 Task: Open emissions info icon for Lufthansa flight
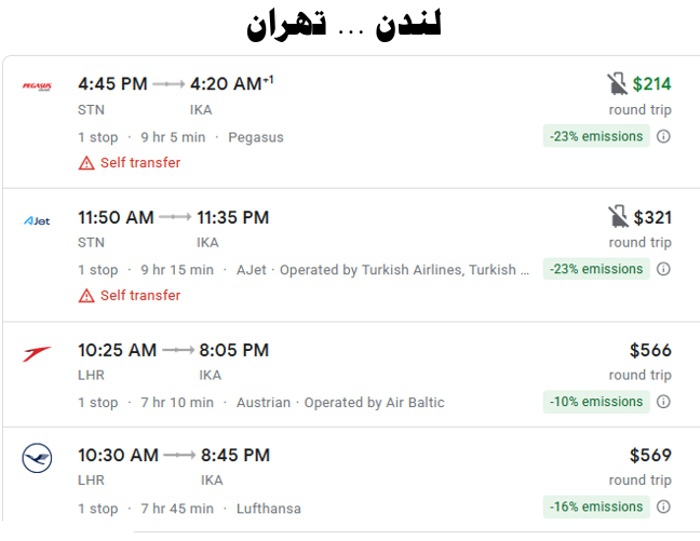(x=663, y=507)
